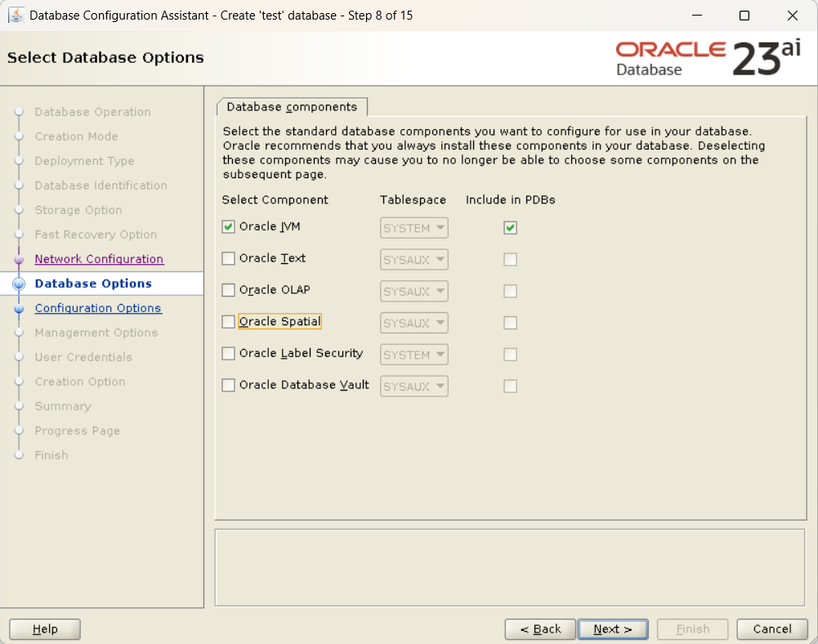The height and width of the screenshot is (644, 818).
Task: Toggle Include in PDBs for Oracle JVM
Action: coord(510,227)
